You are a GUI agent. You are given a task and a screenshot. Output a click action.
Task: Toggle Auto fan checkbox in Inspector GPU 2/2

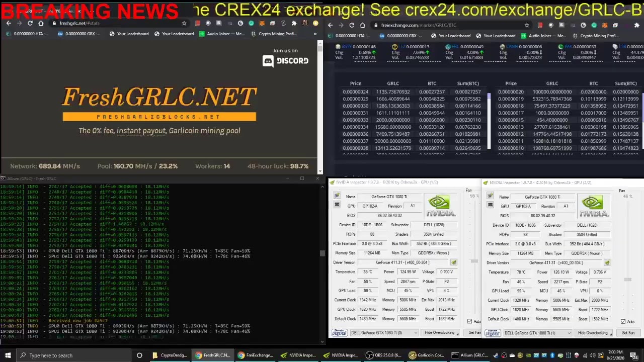(x=623, y=322)
